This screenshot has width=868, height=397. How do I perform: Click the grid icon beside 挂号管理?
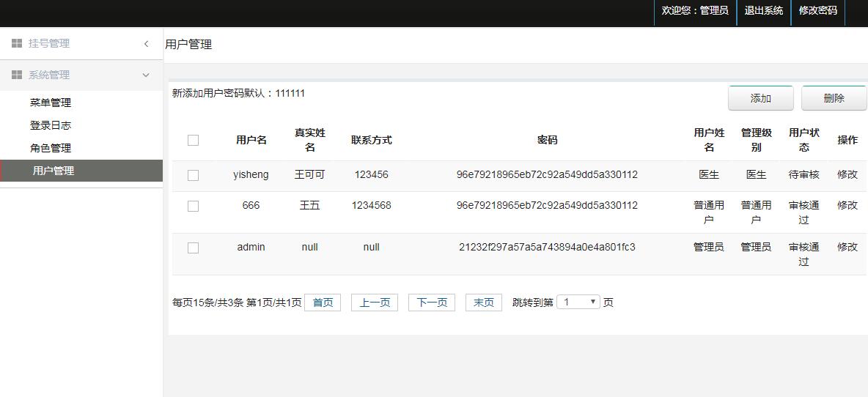pyautogui.click(x=17, y=43)
